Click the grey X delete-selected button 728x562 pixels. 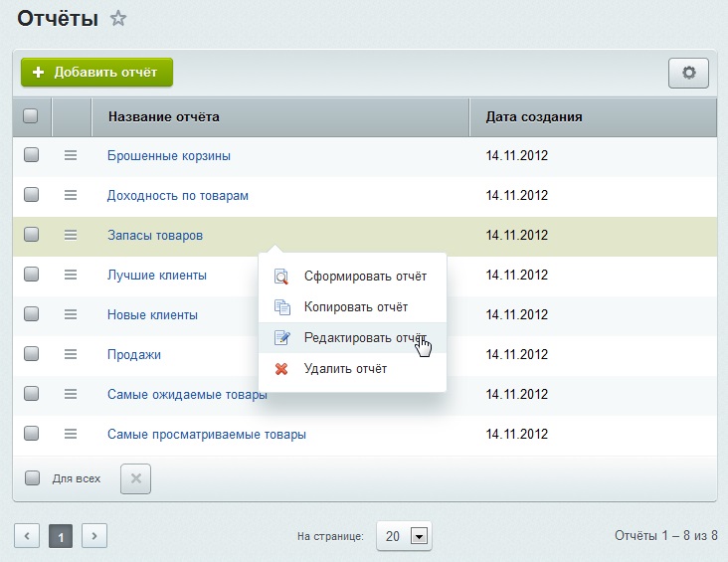(135, 478)
